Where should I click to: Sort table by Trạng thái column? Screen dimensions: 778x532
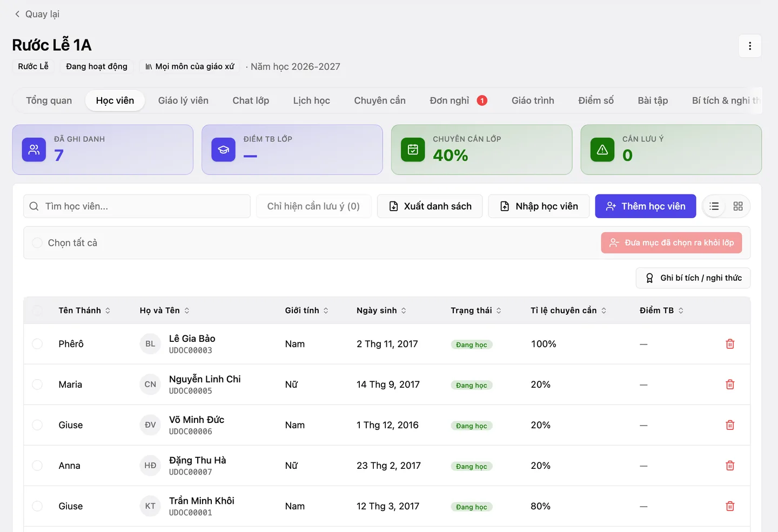pos(476,311)
